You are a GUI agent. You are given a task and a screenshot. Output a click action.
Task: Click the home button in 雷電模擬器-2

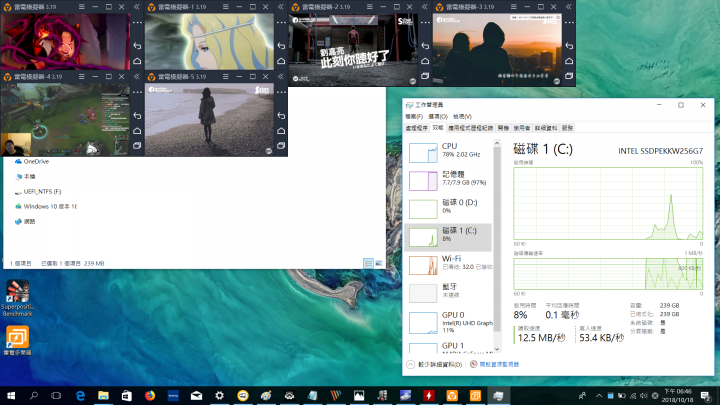coord(425,61)
